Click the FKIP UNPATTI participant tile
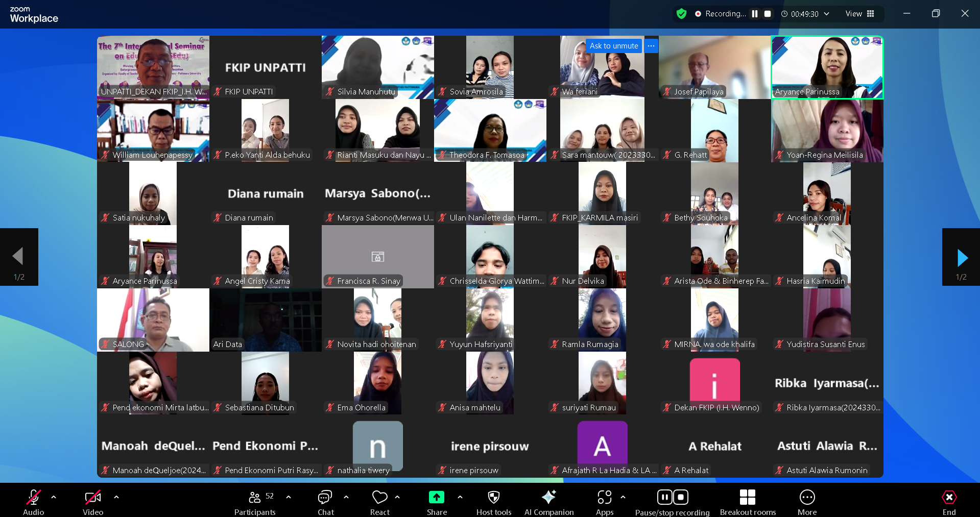 point(266,67)
